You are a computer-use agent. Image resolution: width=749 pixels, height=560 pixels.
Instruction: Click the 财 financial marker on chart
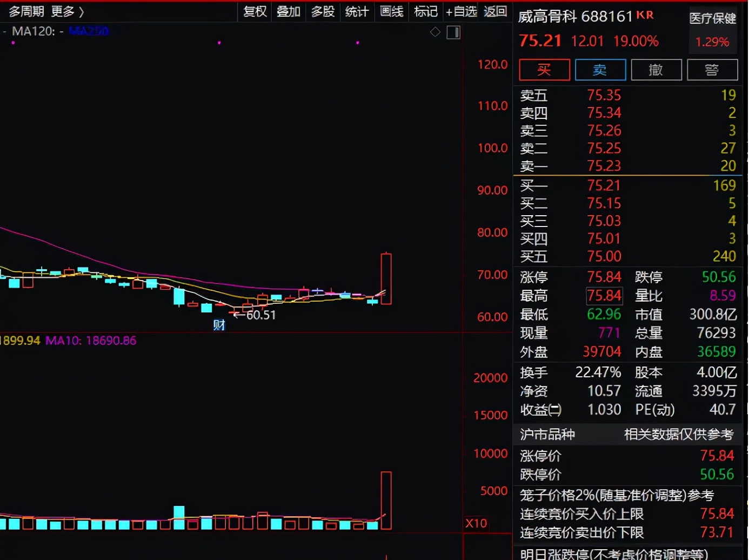tap(219, 325)
